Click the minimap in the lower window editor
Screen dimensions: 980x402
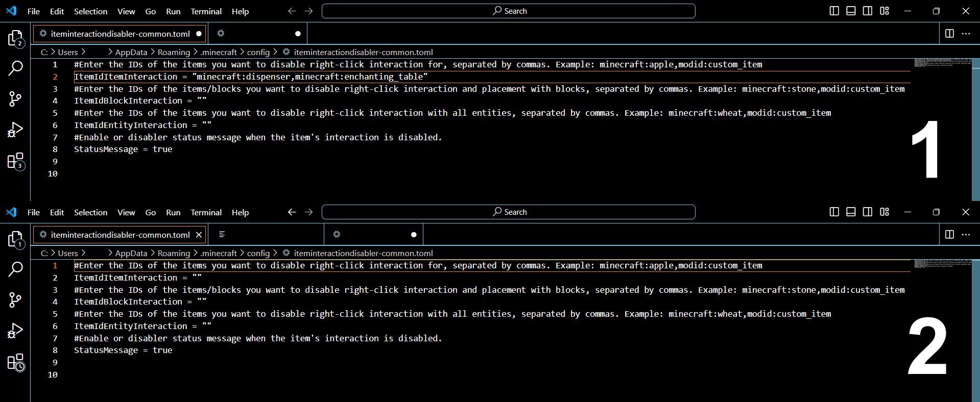tap(942, 264)
